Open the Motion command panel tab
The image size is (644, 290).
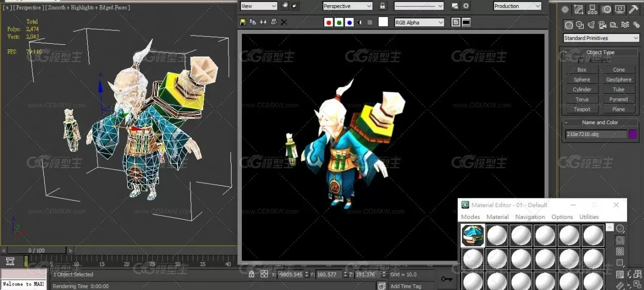606,9
